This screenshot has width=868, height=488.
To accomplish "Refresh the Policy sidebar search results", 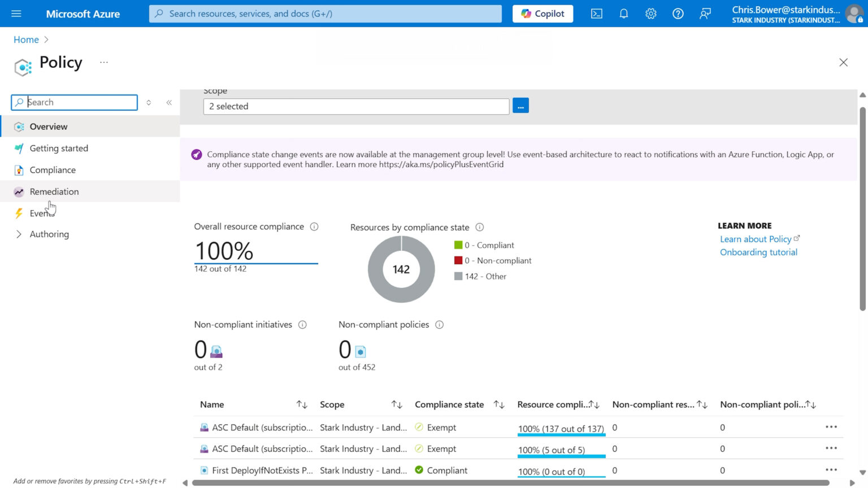I will click(149, 102).
